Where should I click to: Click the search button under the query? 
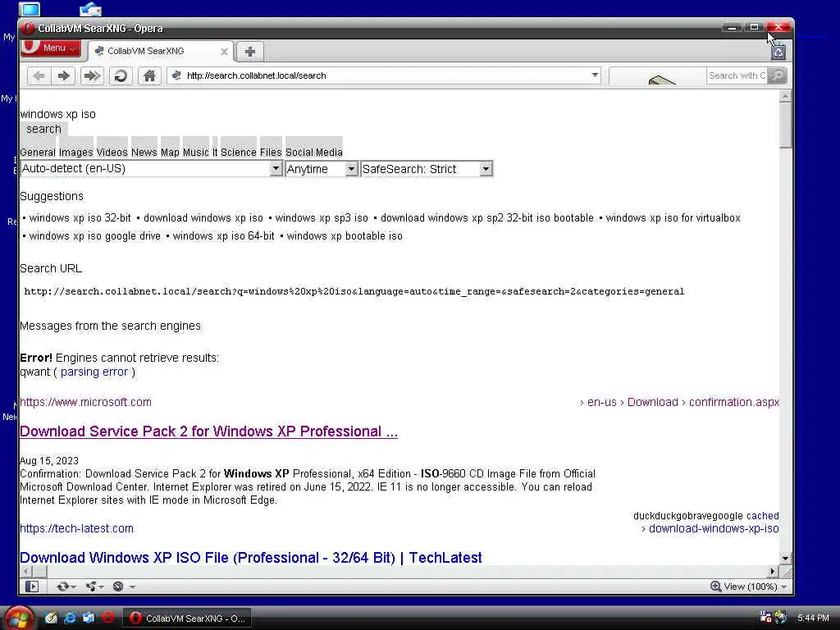tap(44, 129)
